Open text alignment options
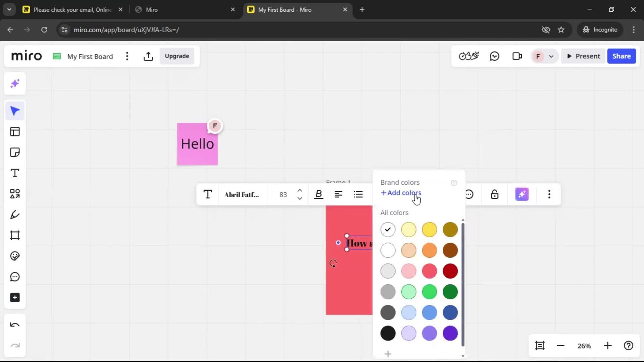Viewport: 644px width, 362px height. tap(338, 194)
